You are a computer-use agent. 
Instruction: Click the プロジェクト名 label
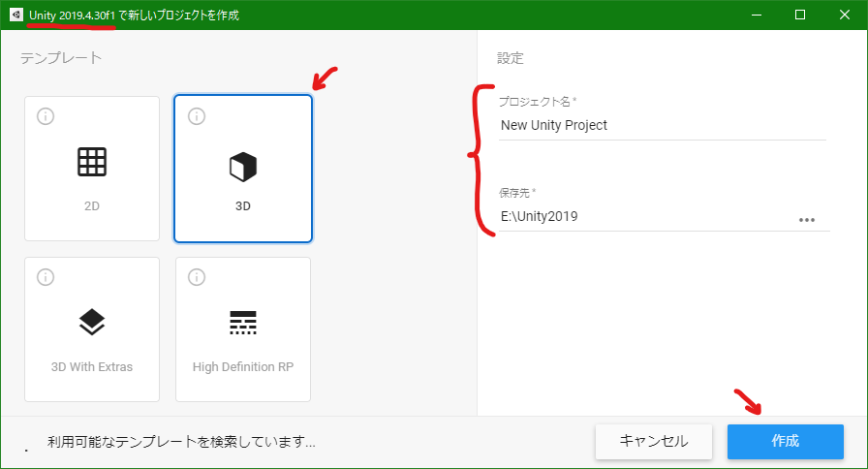point(537,102)
